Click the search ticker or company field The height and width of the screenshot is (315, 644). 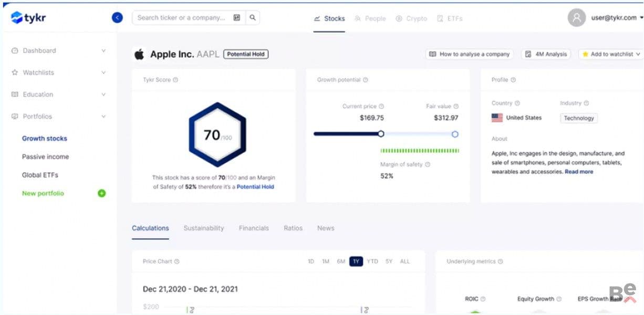(x=181, y=18)
